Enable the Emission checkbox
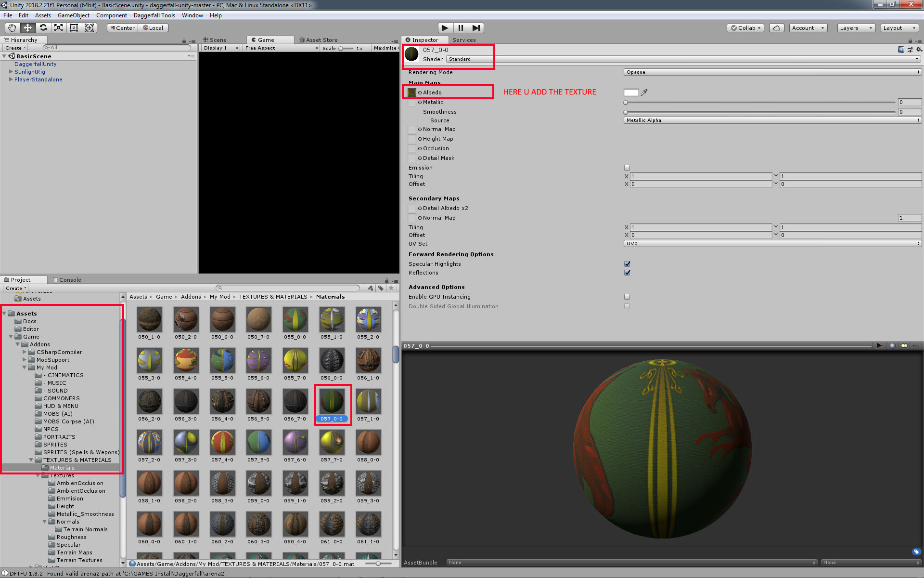This screenshot has width=924, height=578. [x=627, y=168]
